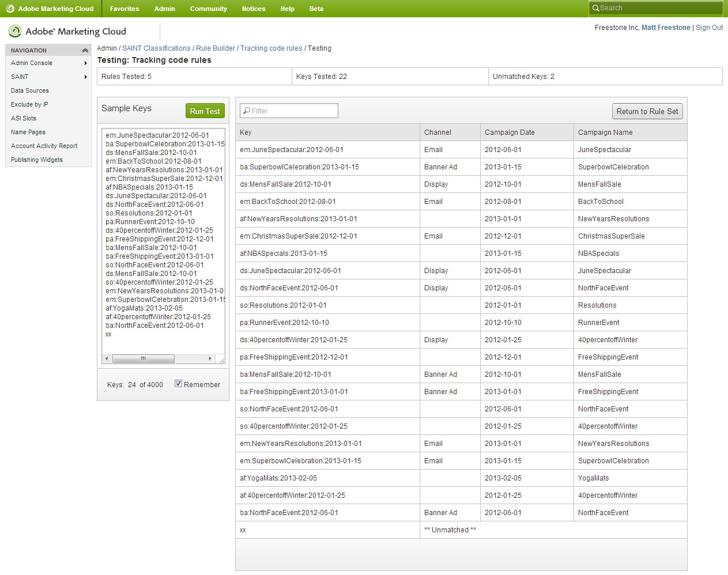Click the resize handle of Sample Keys textarea

pos(221,360)
